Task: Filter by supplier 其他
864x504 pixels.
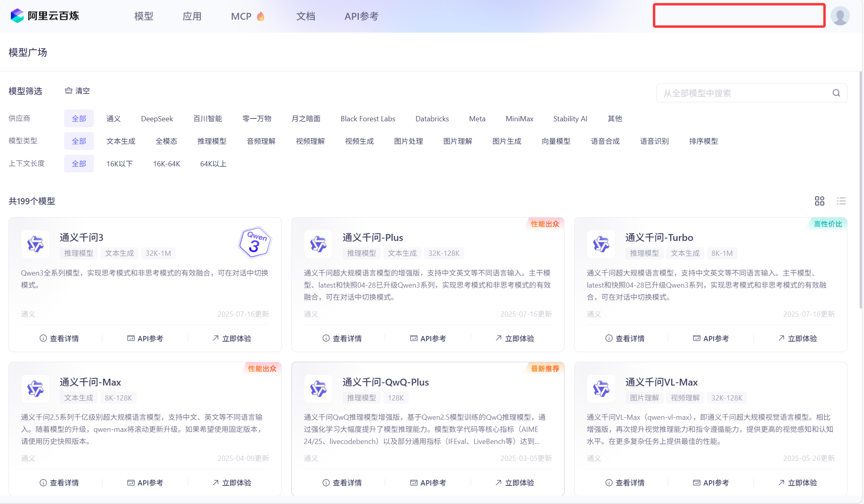Action: (x=615, y=118)
